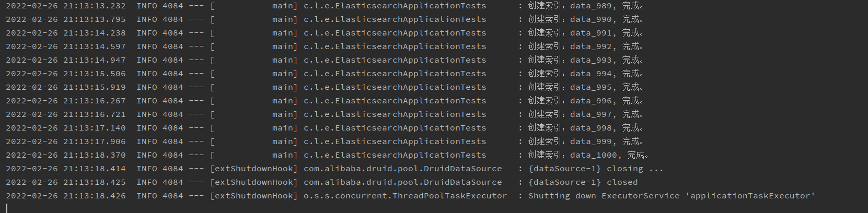Click the DruidDataSource class on the 21:13:18.414 line
This screenshot has width=868, height=213.
(402, 169)
